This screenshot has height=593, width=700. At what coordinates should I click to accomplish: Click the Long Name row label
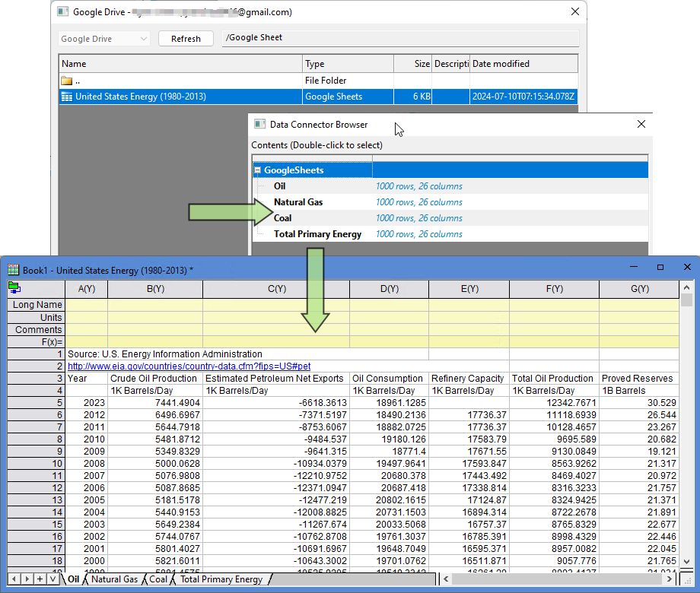37,305
